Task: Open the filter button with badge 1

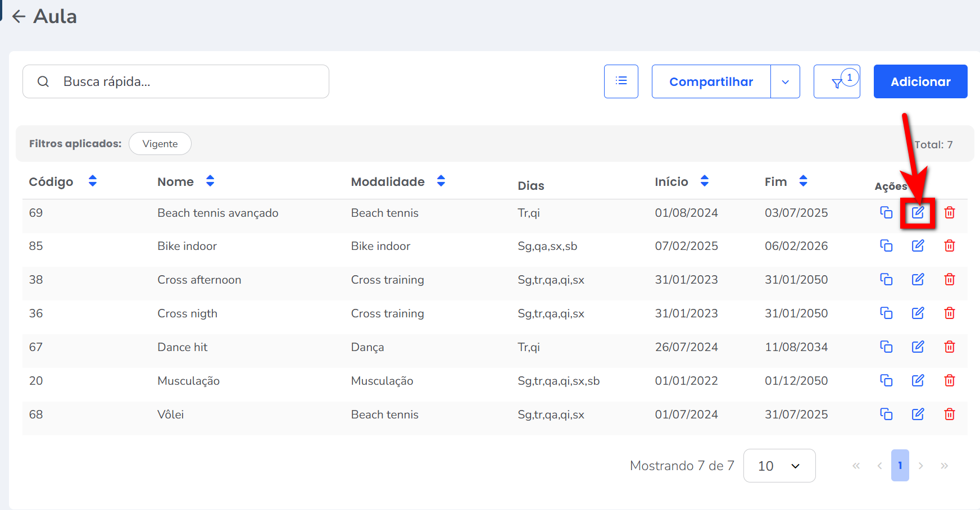Action: coord(837,81)
